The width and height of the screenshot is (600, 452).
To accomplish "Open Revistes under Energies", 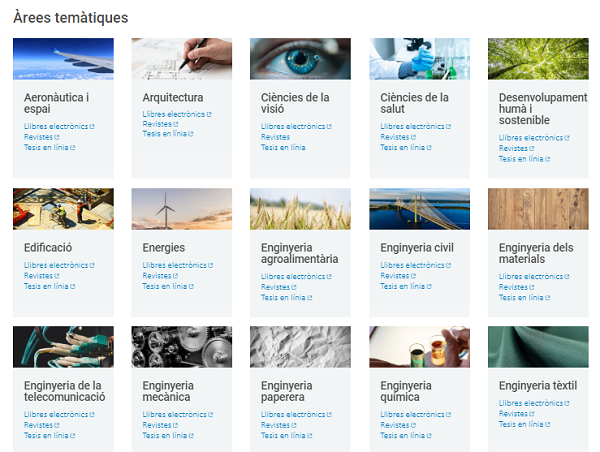I will [160, 276].
